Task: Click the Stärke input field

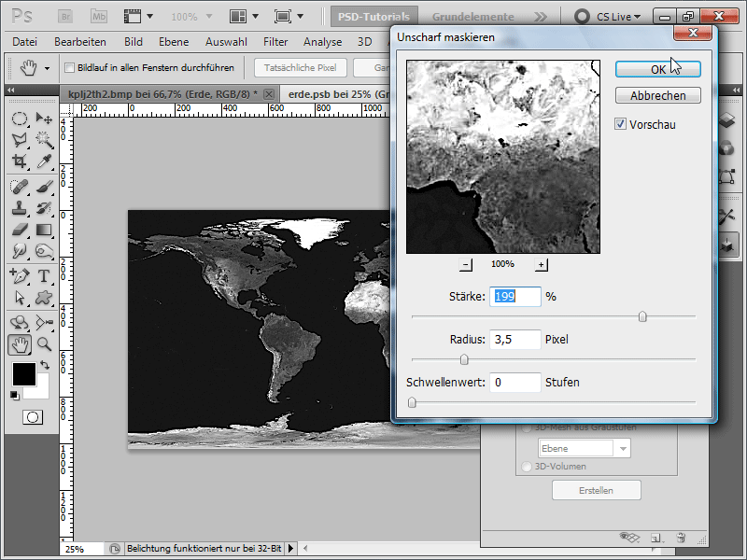Action: pos(515,297)
